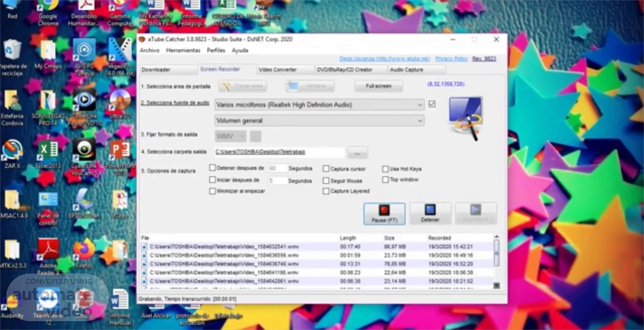This screenshot has height=330, width=644.
Task: Enable the Captura cursor checkbox
Action: point(326,169)
